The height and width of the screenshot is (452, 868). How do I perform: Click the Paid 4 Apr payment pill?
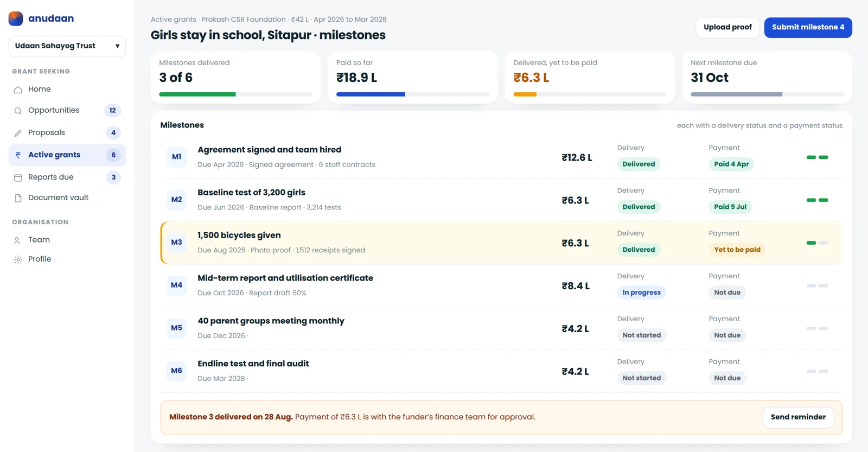[x=731, y=164]
